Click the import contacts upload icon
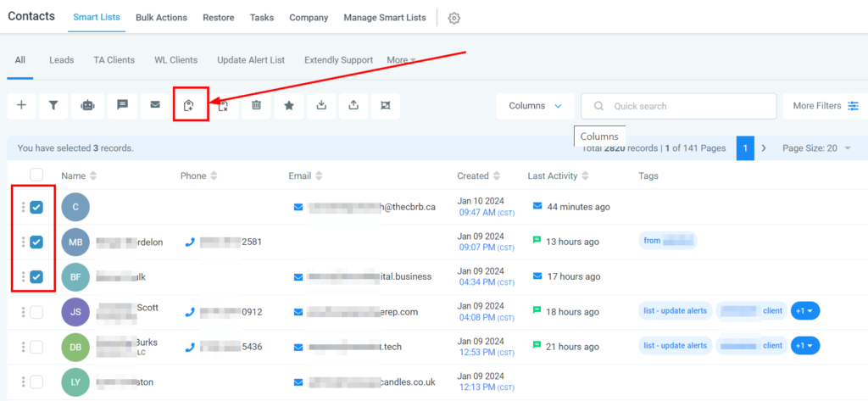Image resolution: width=868 pixels, height=401 pixels. [353, 105]
